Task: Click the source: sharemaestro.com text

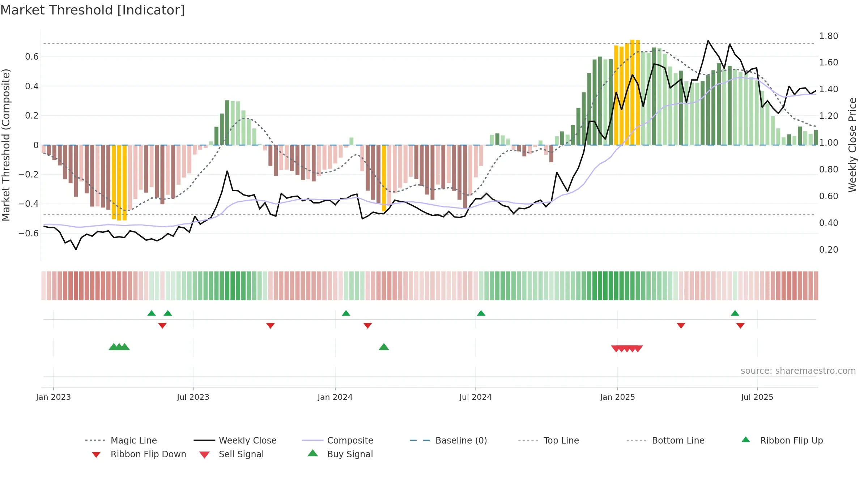Action: (x=798, y=371)
